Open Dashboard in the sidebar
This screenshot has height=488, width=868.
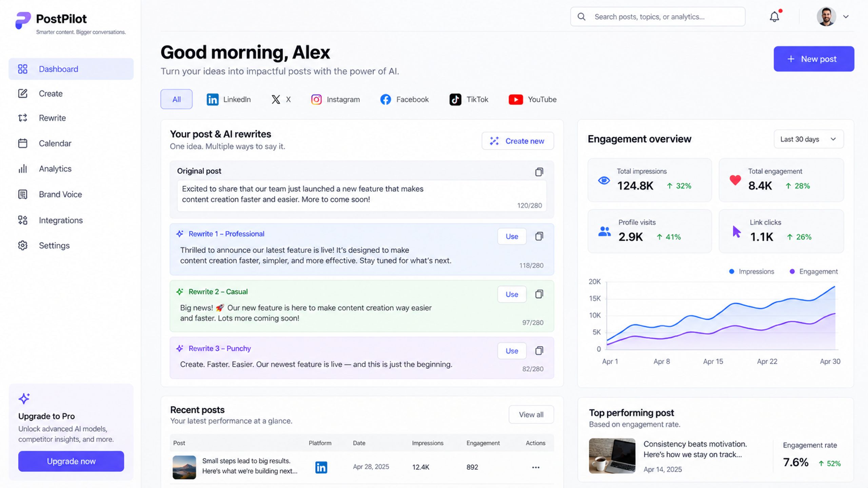pos(71,69)
